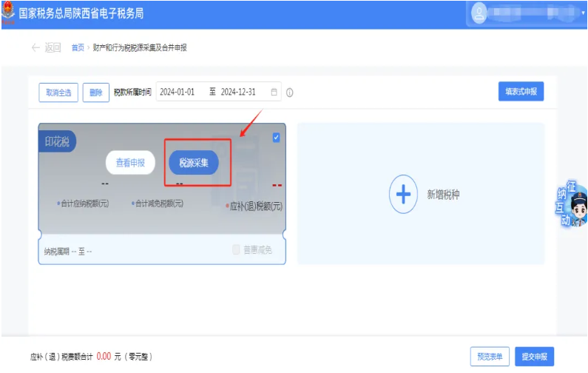Open 填表式申报 form filing
Viewport: 588px width, 373px height.
click(x=521, y=92)
